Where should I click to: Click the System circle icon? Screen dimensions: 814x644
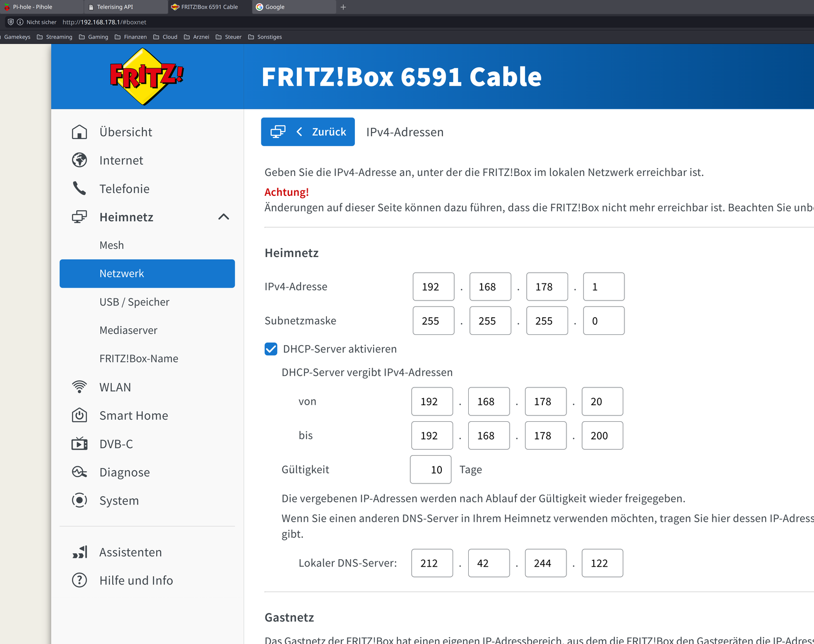click(79, 500)
